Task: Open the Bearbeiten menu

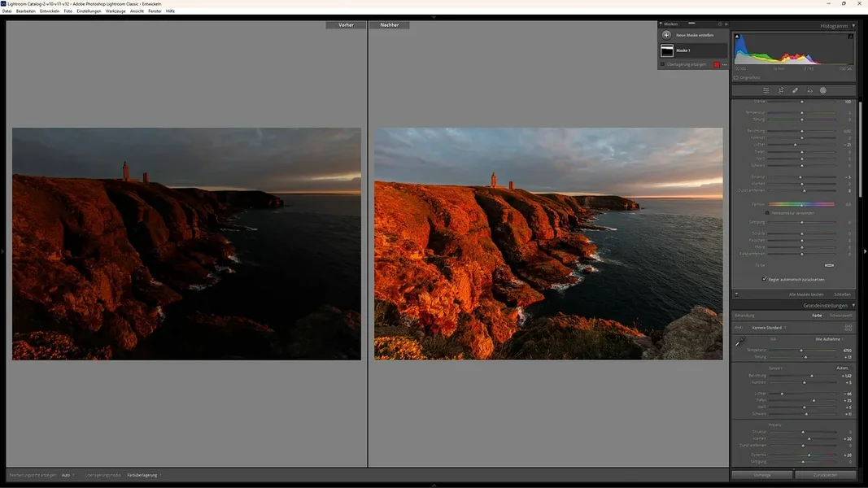Action: 25,11
